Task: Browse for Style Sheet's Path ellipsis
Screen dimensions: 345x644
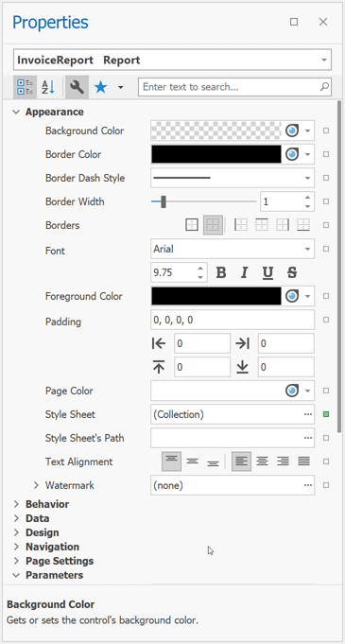Action: (308, 438)
